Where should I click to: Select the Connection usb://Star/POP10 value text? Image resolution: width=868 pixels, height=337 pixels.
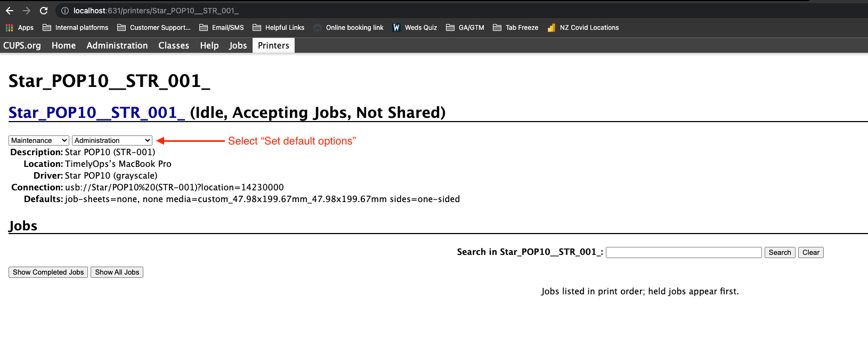coord(174,187)
